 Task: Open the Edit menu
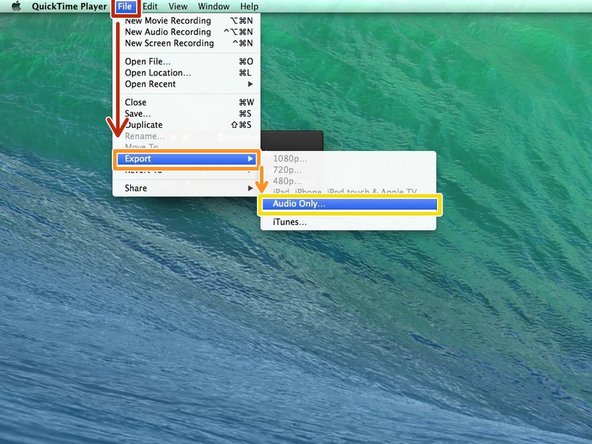click(x=150, y=6)
